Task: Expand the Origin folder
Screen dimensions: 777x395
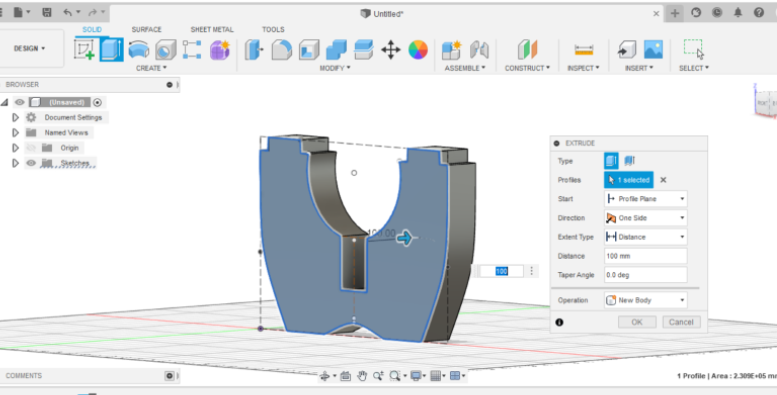Action: pyautogui.click(x=15, y=148)
